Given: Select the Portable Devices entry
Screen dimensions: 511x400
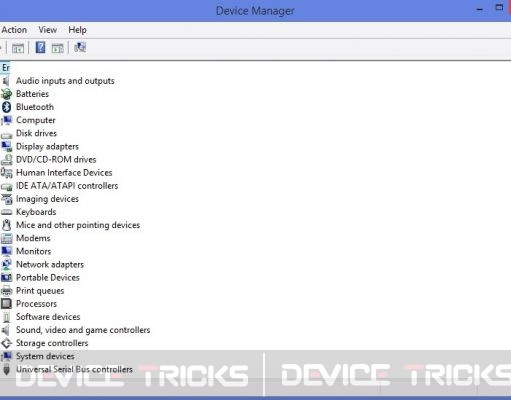Looking at the screenshot, I should pos(48,278).
